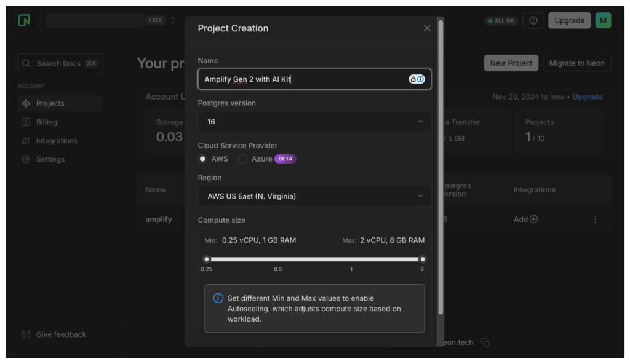This screenshot has height=364, width=630.
Task: Open the help question mark icon
Action: tap(533, 20)
